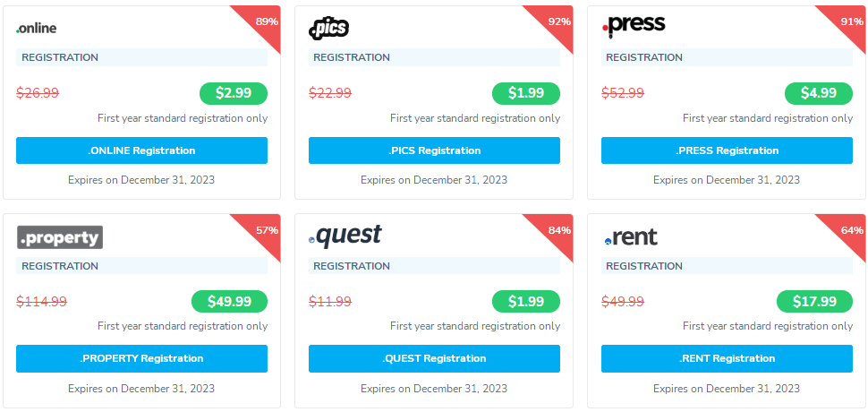Click the REGISTRATION label under .rent
The image size is (868, 412).
(x=644, y=266)
